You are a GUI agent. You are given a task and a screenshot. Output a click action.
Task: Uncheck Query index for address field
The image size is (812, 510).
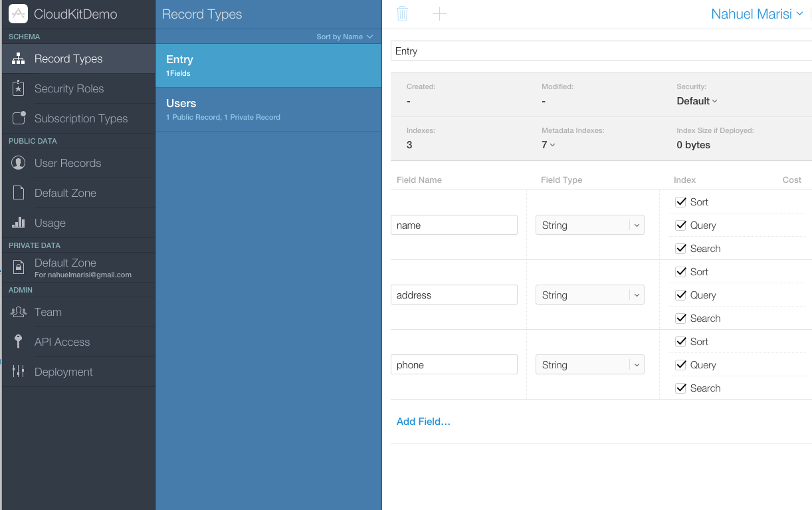click(680, 295)
